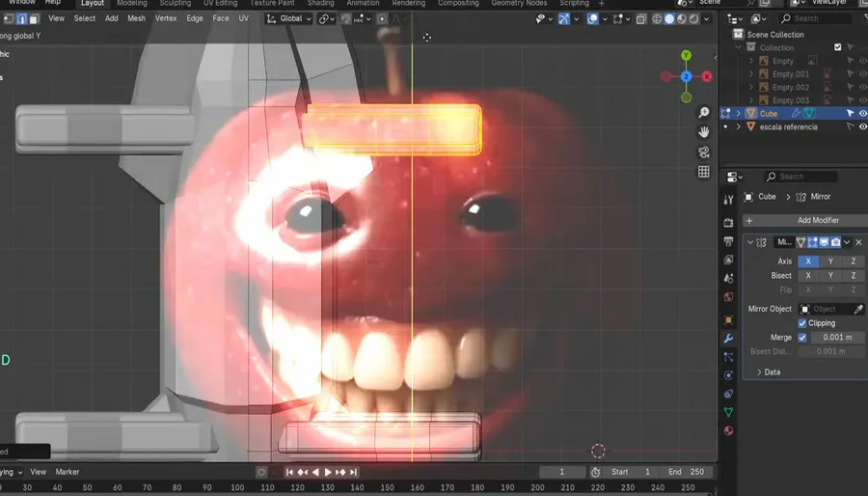Expand the escala referencia item
Viewport: 868px width, 496px height.
coord(739,126)
